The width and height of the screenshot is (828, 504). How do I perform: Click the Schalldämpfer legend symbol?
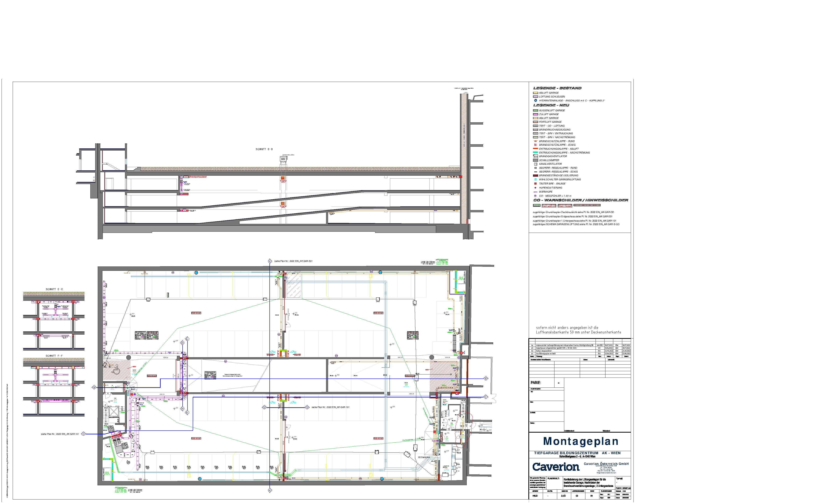click(535, 160)
